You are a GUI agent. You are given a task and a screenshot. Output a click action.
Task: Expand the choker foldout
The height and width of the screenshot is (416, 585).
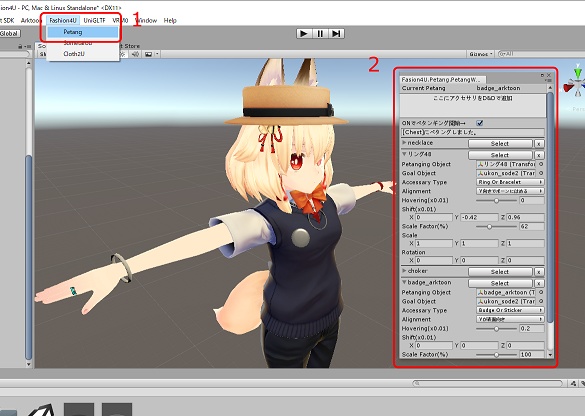(404, 270)
